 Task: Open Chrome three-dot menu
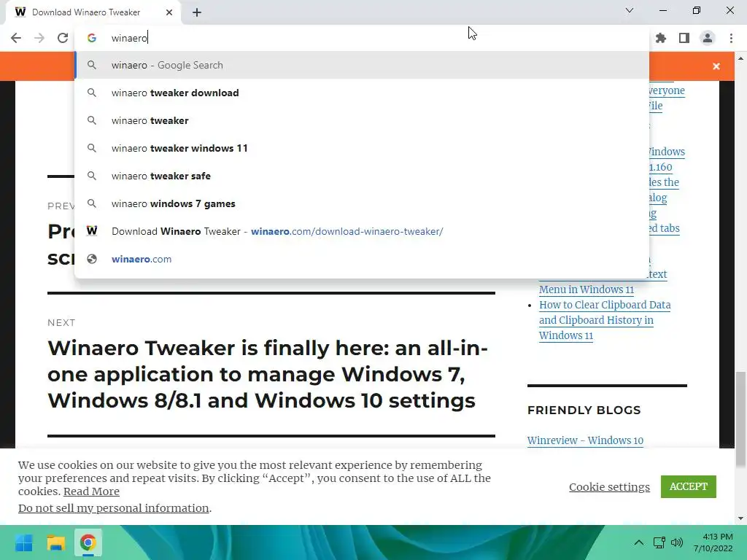point(731,38)
